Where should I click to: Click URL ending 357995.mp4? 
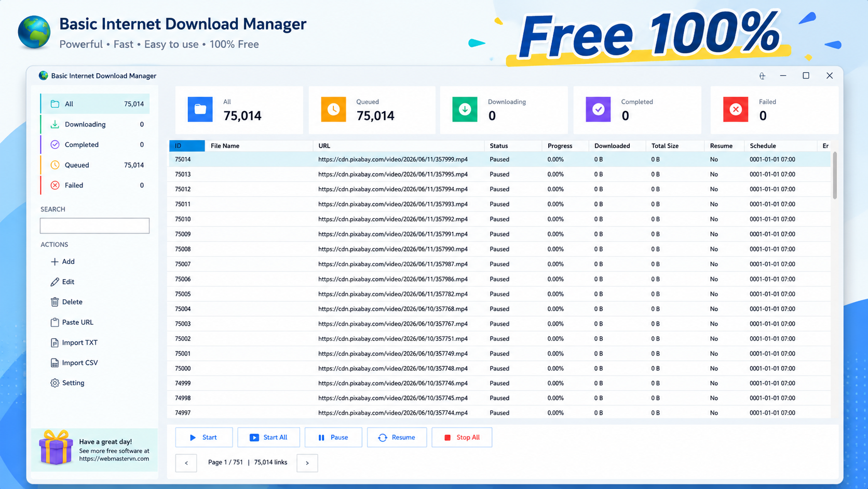pyautogui.click(x=393, y=175)
